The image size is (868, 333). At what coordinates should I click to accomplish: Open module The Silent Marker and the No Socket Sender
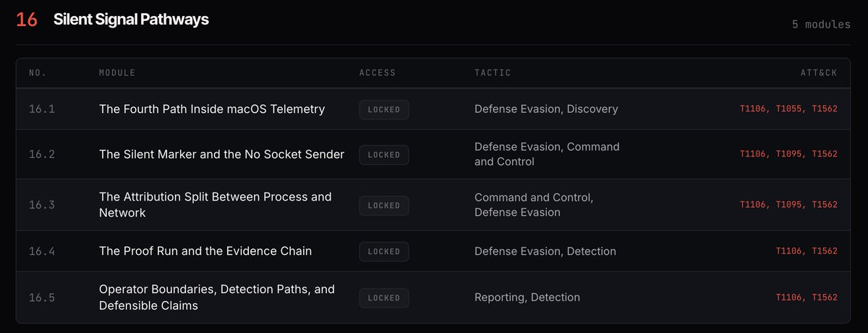tap(221, 154)
